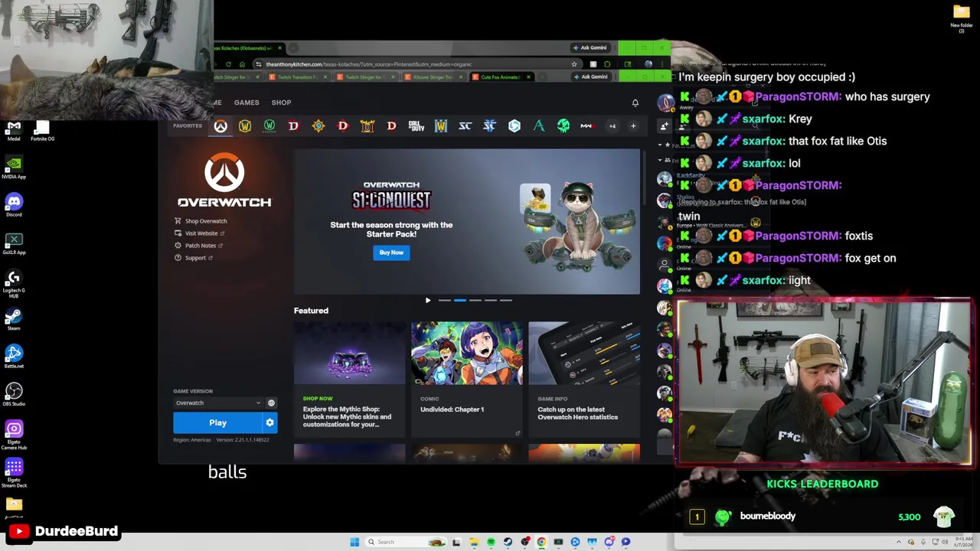Switch to Twitch Transition Chrome tab
This screenshot has width=980, height=551.
coord(298,77)
